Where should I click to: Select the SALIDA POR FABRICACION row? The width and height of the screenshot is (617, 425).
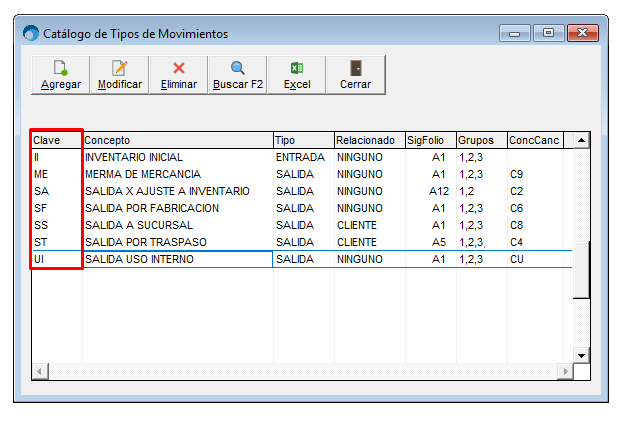click(302, 208)
